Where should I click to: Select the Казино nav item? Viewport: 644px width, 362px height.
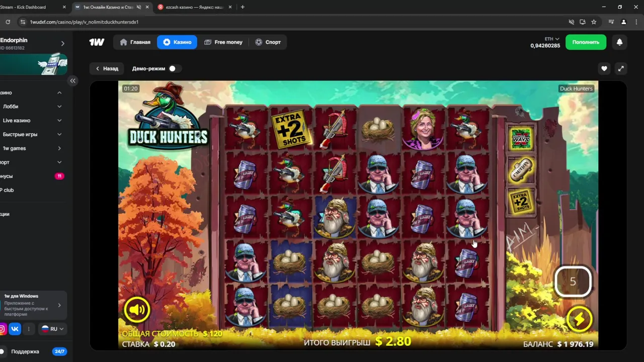pyautogui.click(x=177, y=42)
